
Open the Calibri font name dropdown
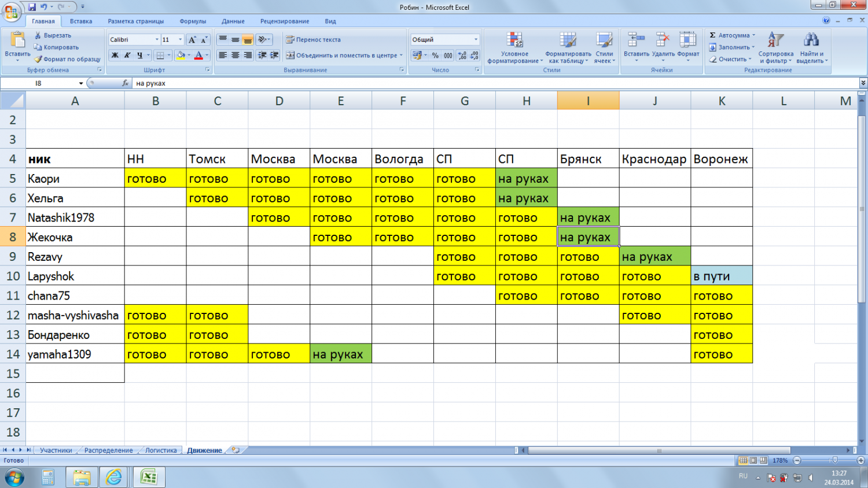pos(157,40)
